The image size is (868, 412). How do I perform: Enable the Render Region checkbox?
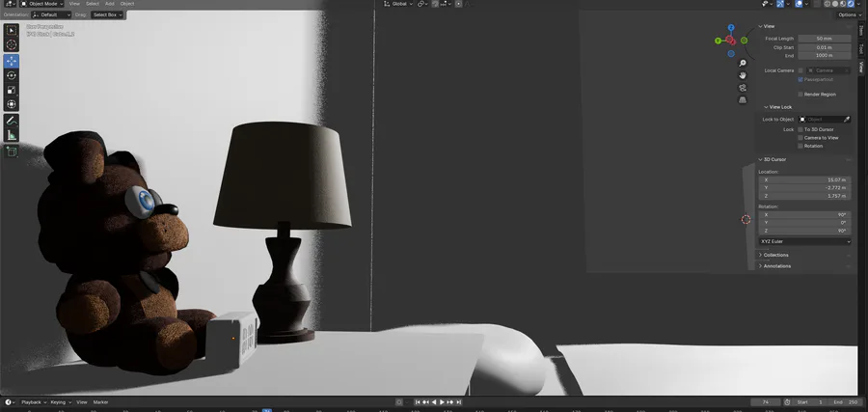pyautogui.click(x=800, y=95)
